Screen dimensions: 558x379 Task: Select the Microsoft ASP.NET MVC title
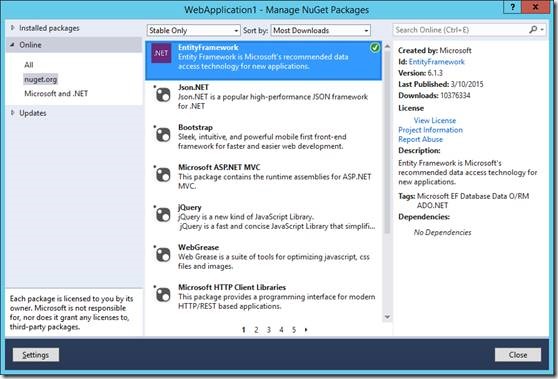pos(219,167)
